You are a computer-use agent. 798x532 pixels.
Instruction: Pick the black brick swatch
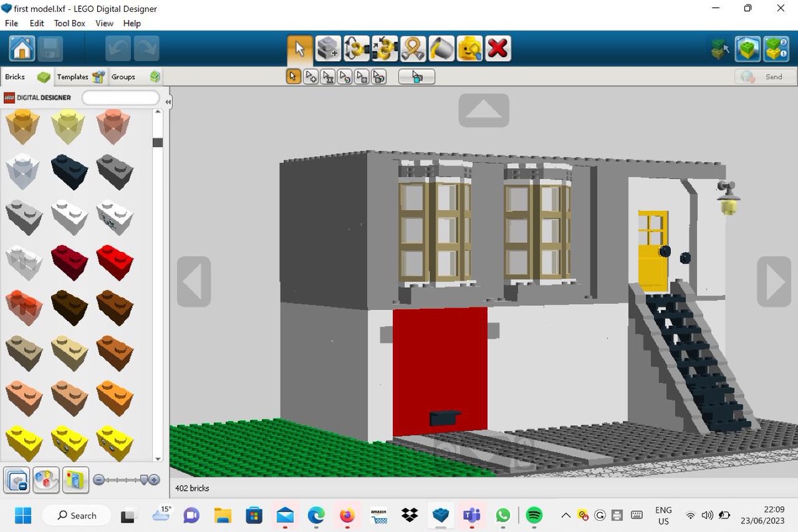click(x=70, y=171)
